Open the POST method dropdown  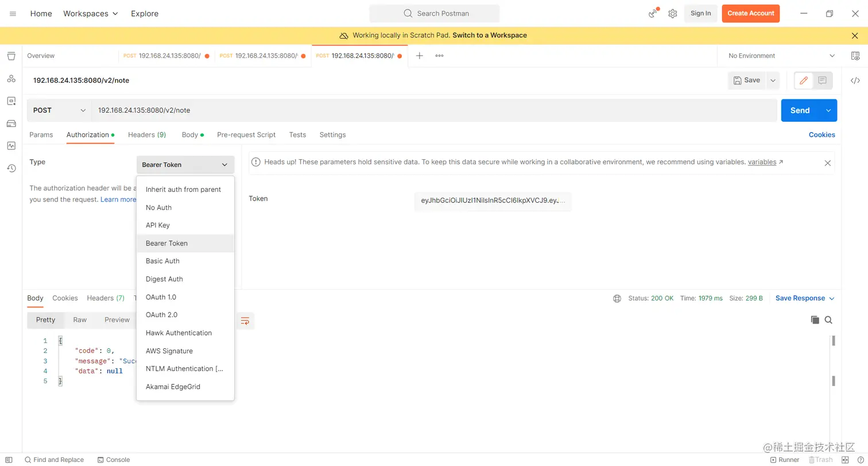coord(59,110)
